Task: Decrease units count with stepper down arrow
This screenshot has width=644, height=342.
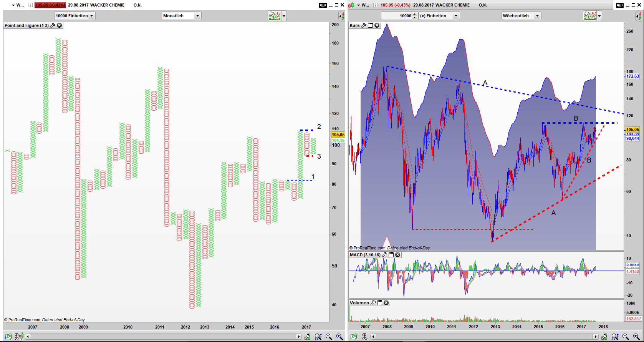Action: click(415, 18)
